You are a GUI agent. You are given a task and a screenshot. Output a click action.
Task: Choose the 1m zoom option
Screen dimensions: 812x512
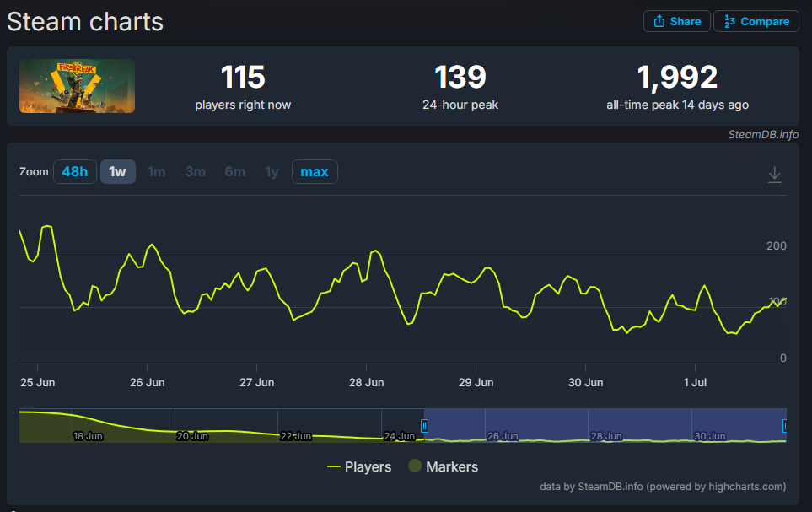157,172
